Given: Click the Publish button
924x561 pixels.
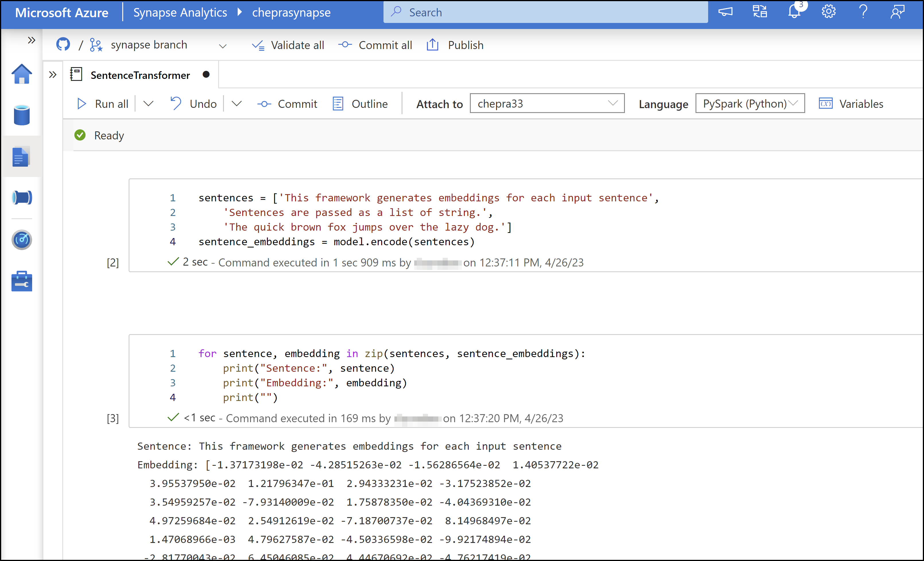Looking at the screenshot, I should point(455,45).
